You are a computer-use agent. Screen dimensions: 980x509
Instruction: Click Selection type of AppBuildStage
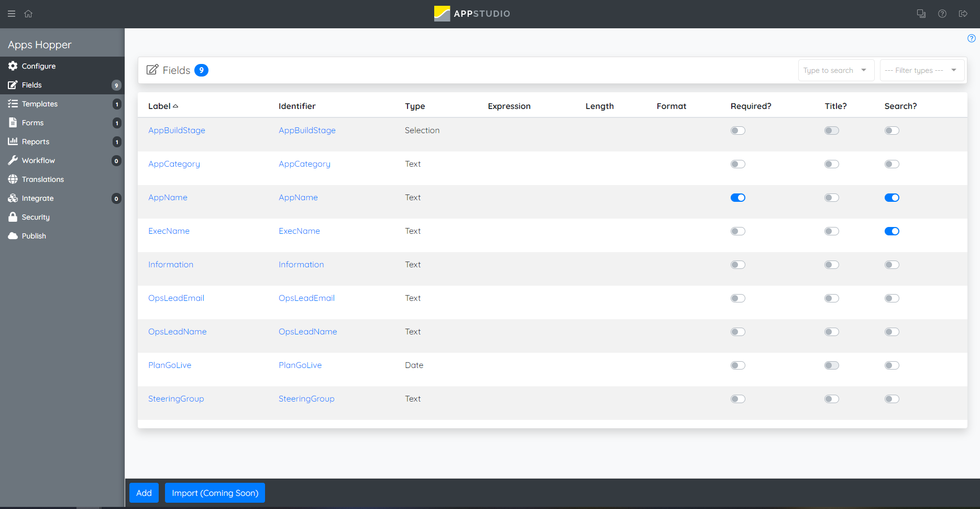point(422,130)
